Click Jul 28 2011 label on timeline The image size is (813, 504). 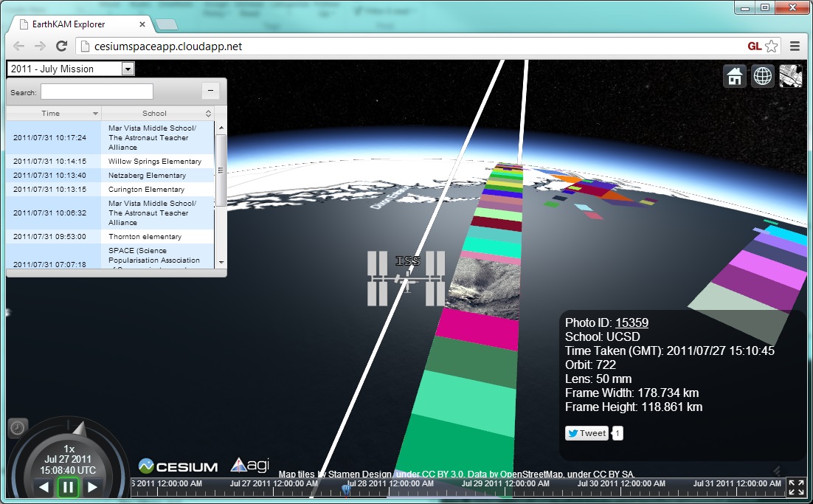pos(390,483)
